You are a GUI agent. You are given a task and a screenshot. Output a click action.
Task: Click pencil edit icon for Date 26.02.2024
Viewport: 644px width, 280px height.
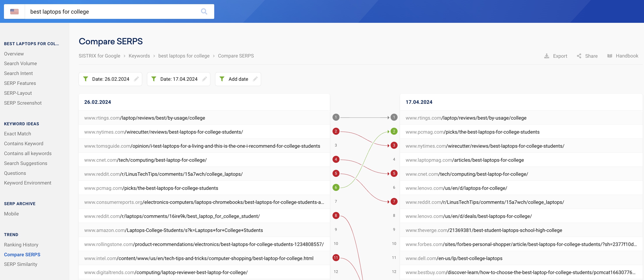136,79
